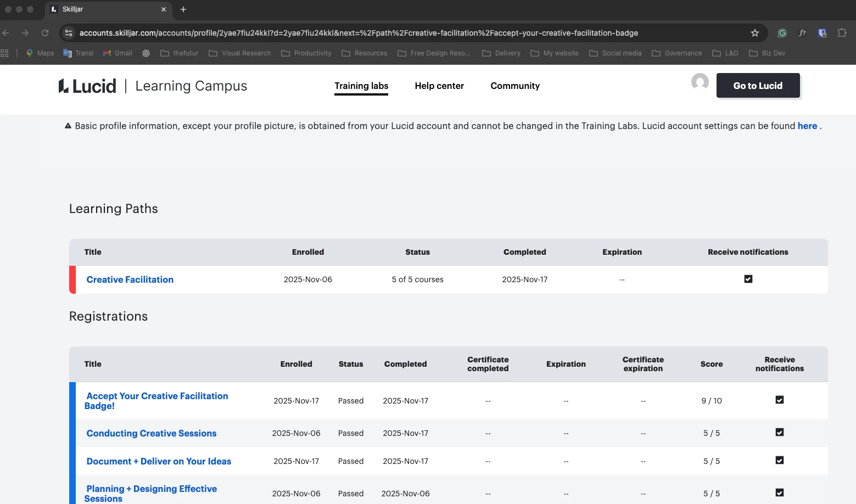Viewport: 856px width, 504px height.
Task: Open a new browser tab with plus
Action: 183,9
